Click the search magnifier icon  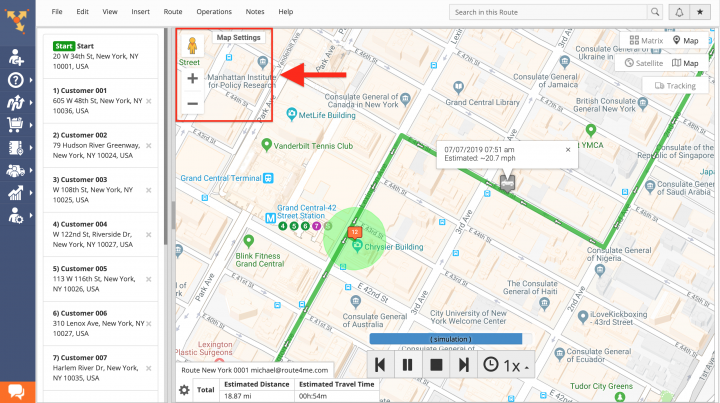tap(655, 12)
